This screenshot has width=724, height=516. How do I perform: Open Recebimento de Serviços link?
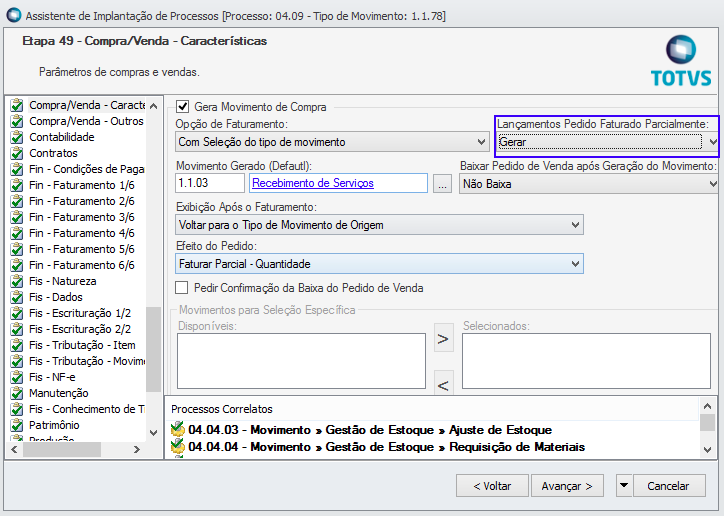[x=313, y=183]
